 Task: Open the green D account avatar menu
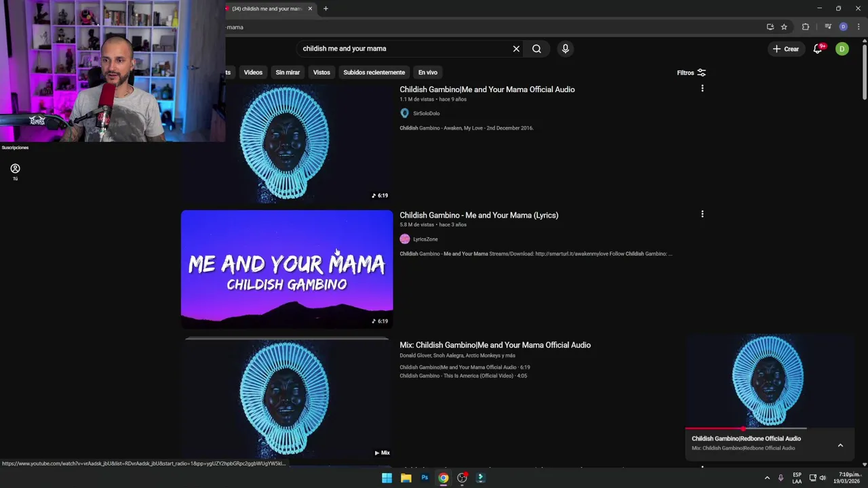coord(842,49)
